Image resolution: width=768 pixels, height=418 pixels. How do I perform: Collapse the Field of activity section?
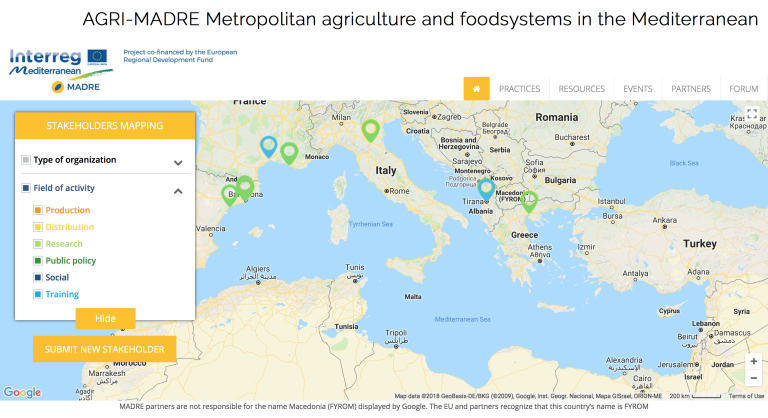tap(178, 191)
